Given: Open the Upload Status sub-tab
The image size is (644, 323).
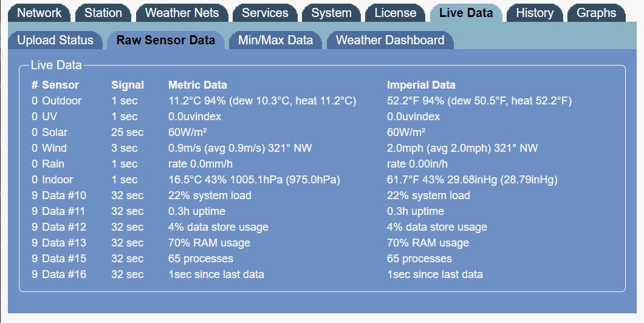Looking at the screenshot, I should (55, 40).
